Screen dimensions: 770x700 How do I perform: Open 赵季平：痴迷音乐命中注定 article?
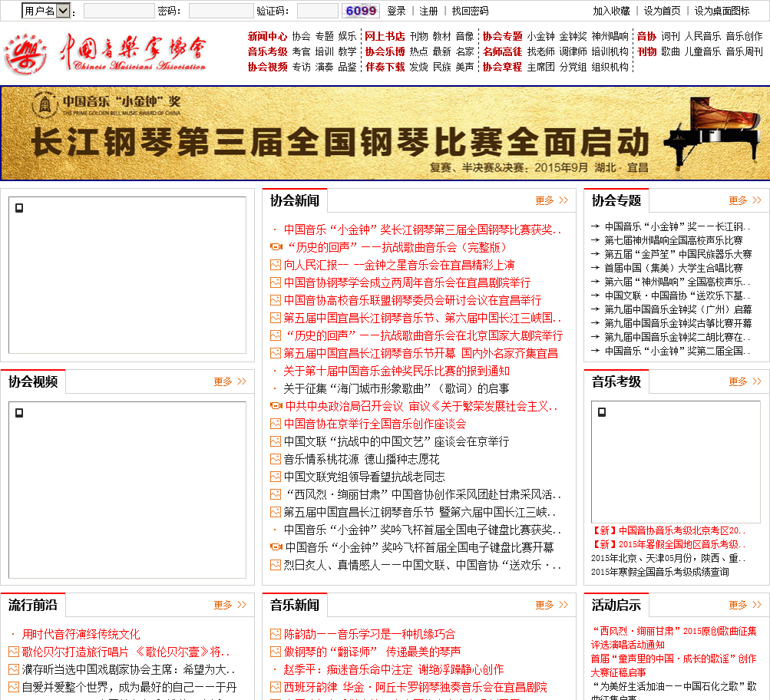(x=393, y=669)
